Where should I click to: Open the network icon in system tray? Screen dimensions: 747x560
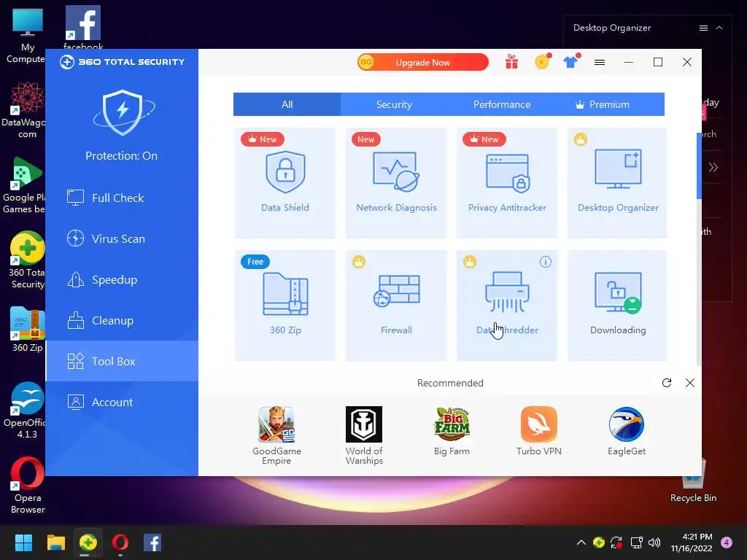636,542
